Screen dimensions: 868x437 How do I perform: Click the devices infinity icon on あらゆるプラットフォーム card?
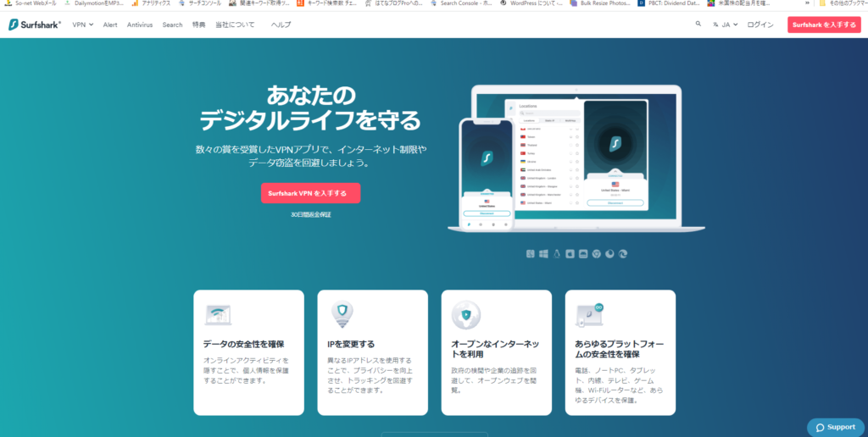[x=590, y=315]
